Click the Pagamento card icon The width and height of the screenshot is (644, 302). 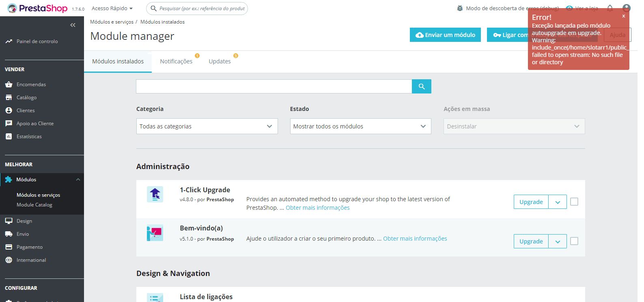point(9,247)
